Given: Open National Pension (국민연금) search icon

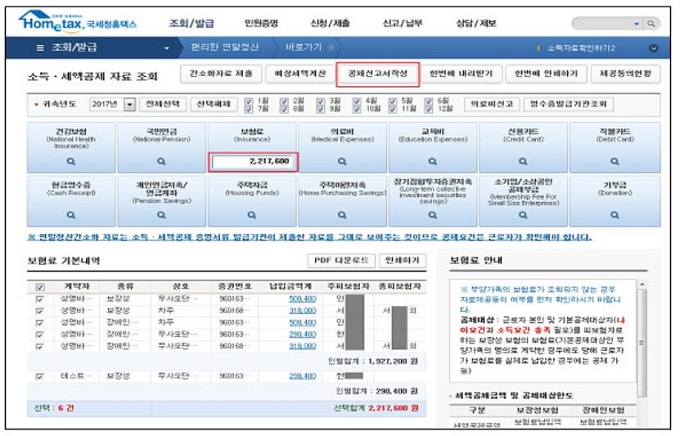Looking at the screenshot, I should coord(161,160).
